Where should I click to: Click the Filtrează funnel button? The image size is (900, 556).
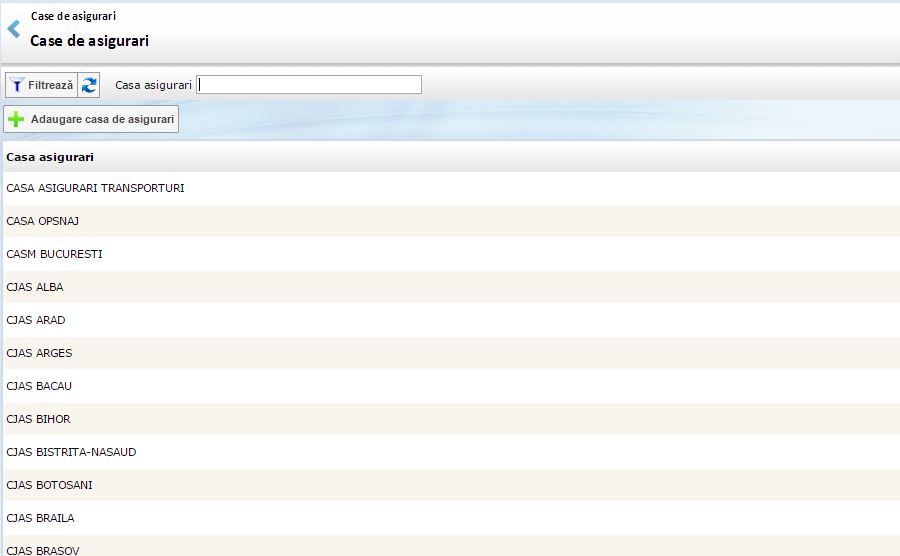click(x=41, y=86)
